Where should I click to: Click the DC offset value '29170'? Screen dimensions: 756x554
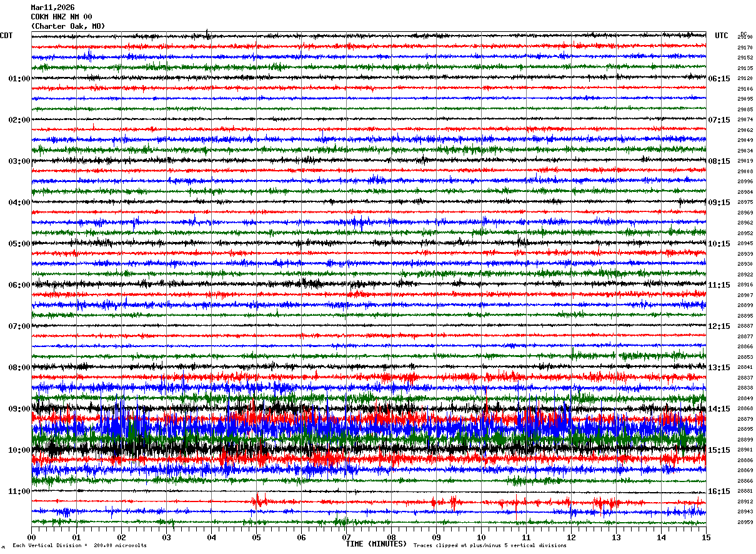pyautogui.click(x=745, y=48)
